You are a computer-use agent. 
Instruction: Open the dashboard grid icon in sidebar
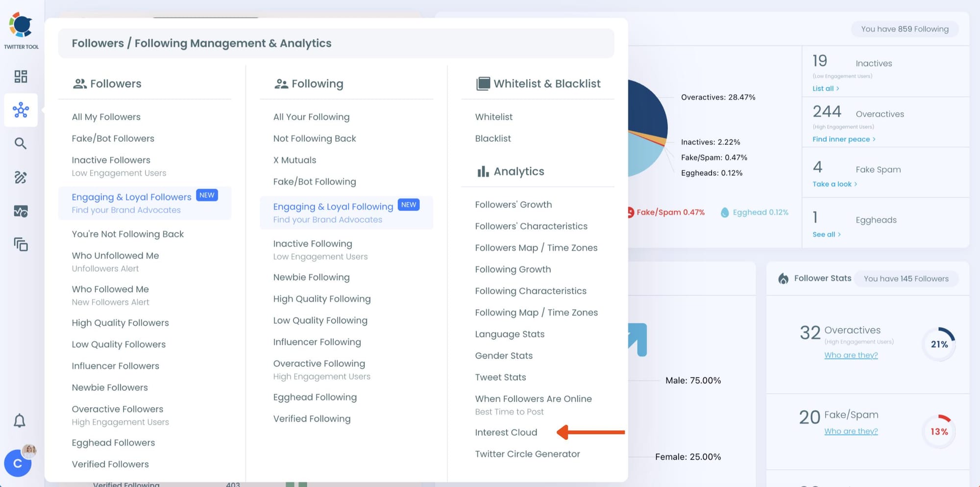click(21, 77)
